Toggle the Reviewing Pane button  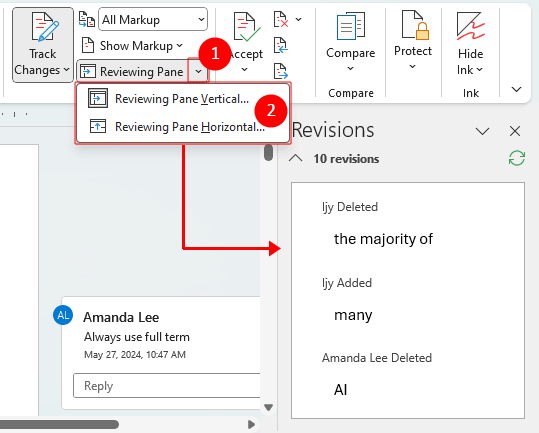pos(132,71)
